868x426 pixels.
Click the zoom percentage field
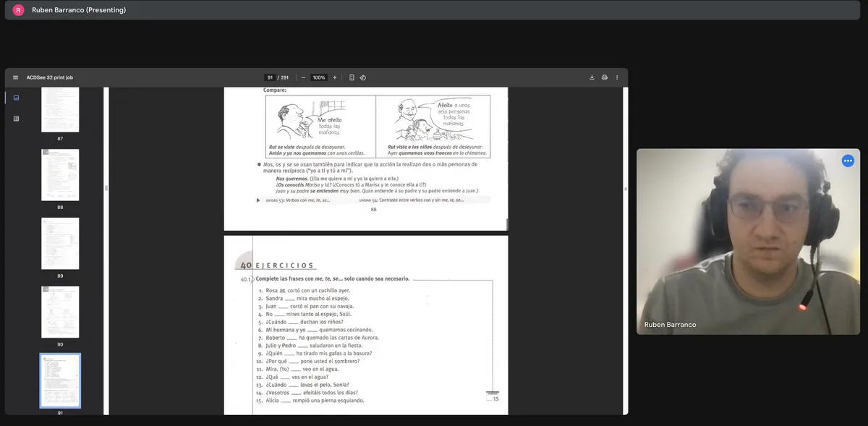pos(318,77)
